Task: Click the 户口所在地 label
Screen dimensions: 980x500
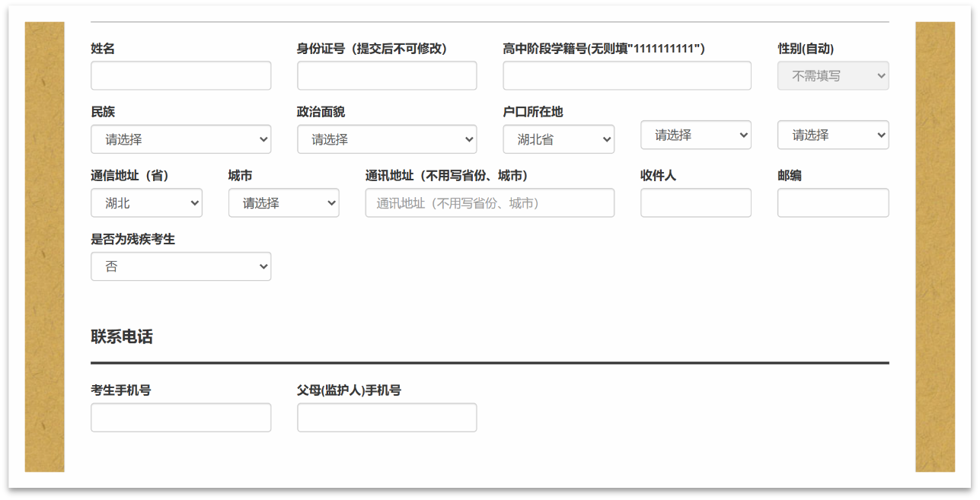Action: pyautogui.click(x=533, y=112)
